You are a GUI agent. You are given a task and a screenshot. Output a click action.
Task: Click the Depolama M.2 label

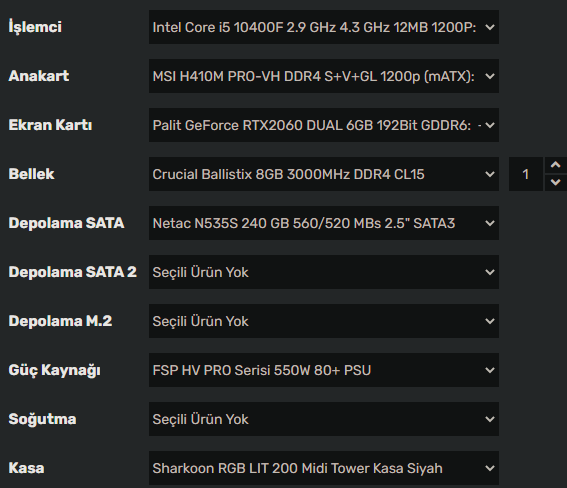point(60,321)
